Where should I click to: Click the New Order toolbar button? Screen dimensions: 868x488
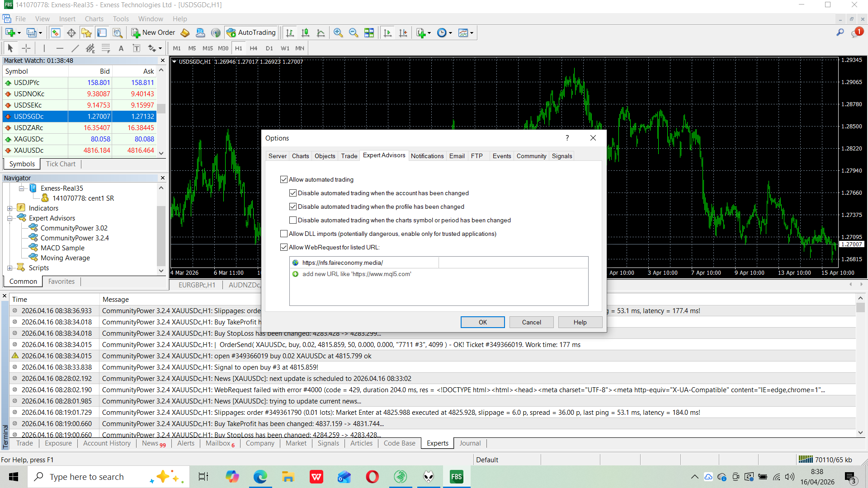[153, 33]
